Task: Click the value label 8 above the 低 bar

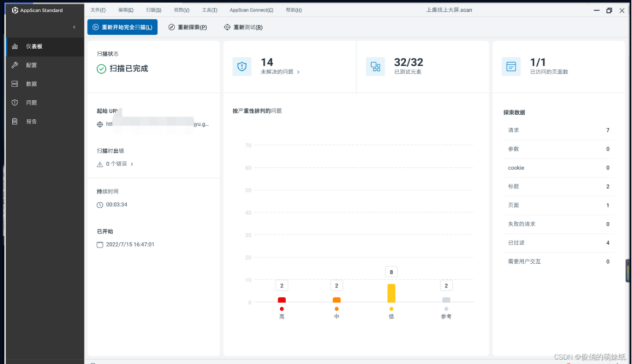Action: click(391, 272)
